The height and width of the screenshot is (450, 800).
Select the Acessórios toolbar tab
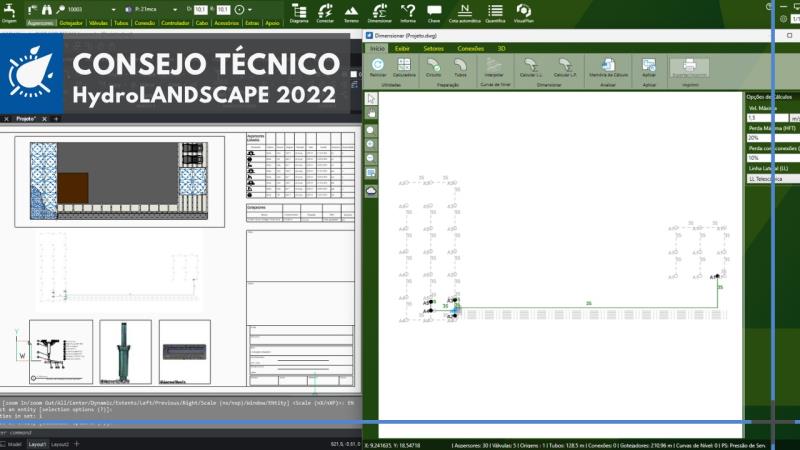click(x=227, y=23)
